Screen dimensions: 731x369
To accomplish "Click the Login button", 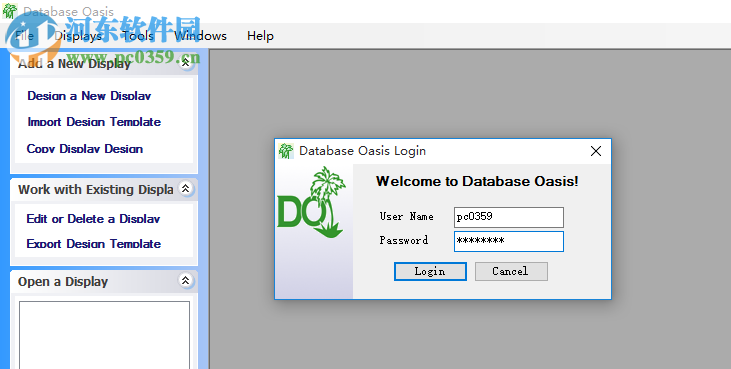I will click(430, 271).
